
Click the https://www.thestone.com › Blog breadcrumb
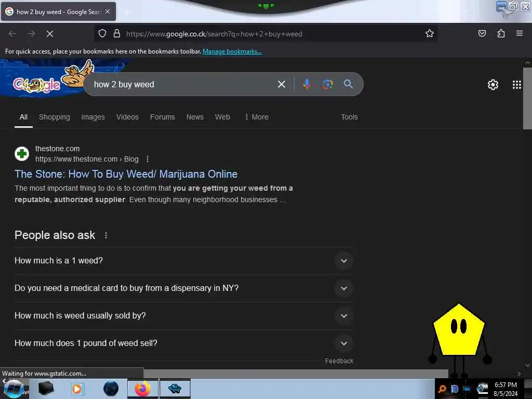pyautogui.click(x=87, y=159)
